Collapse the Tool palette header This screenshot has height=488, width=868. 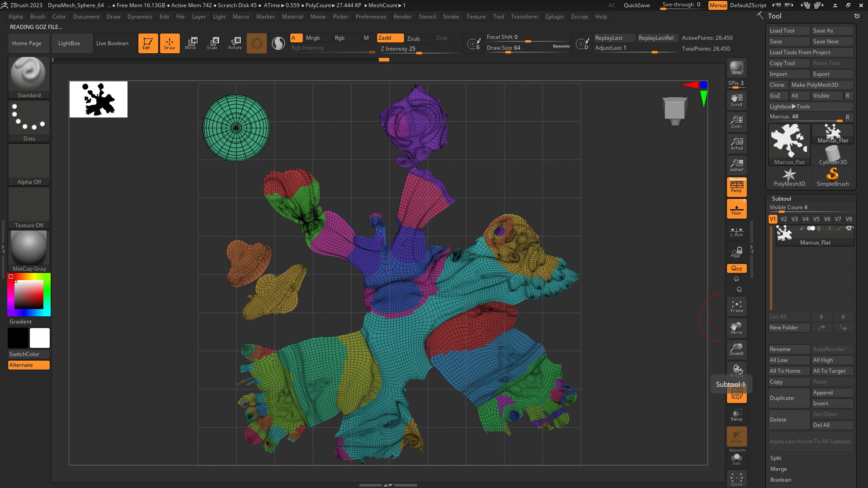(774, 16)
